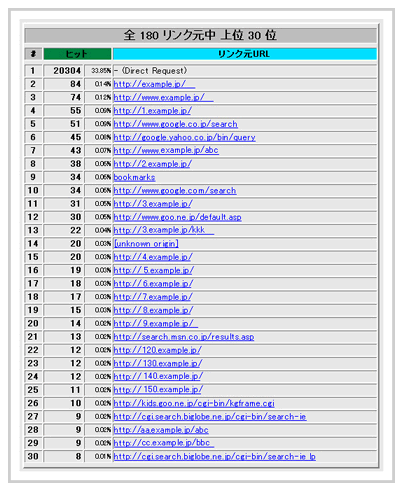The image size is (403, 491).
Task: Click the 0.14% percentage in row 2
Action: coord(103,84)
